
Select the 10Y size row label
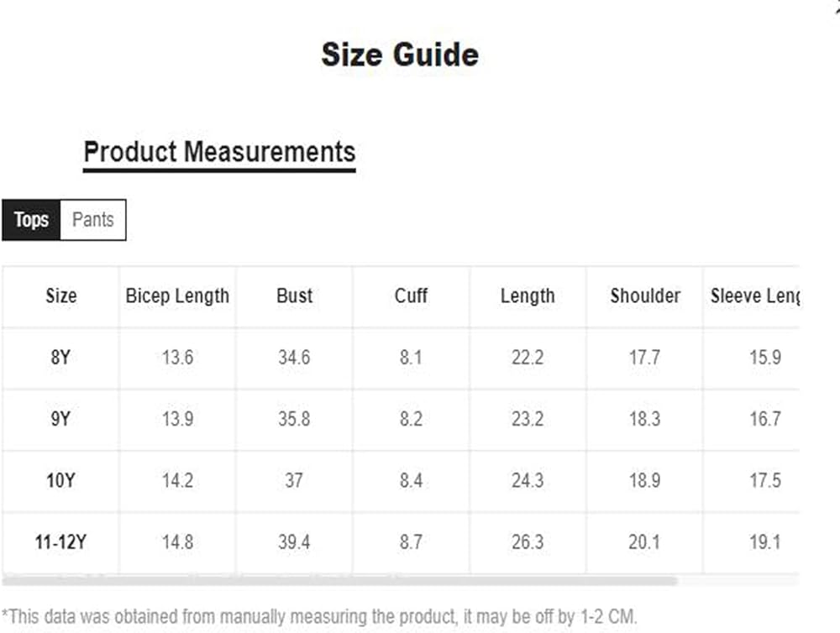pos(60,481)
